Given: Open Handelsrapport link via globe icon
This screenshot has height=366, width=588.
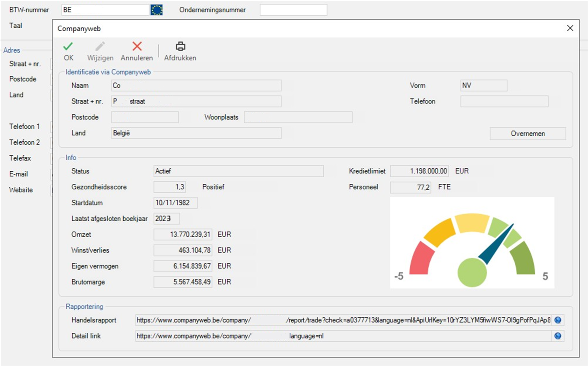Looking at the screenshot, I should click(x=558, y=320).
